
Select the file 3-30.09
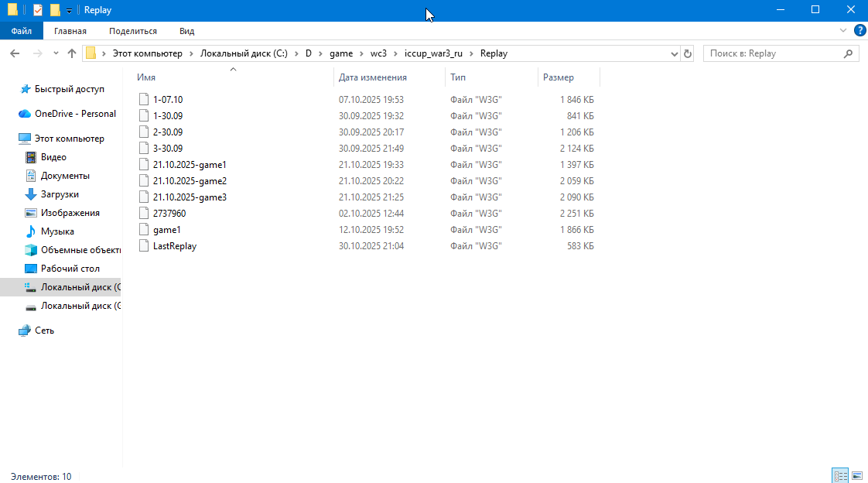[168, 149]
